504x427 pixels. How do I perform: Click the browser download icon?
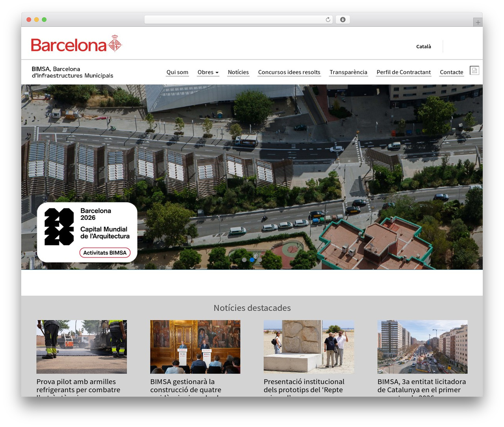point(343,20)
